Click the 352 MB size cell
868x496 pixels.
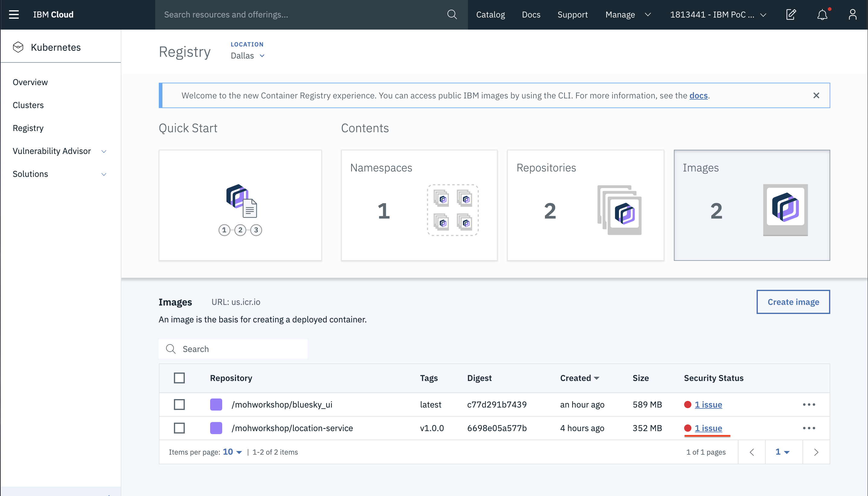tap(647, 428)
